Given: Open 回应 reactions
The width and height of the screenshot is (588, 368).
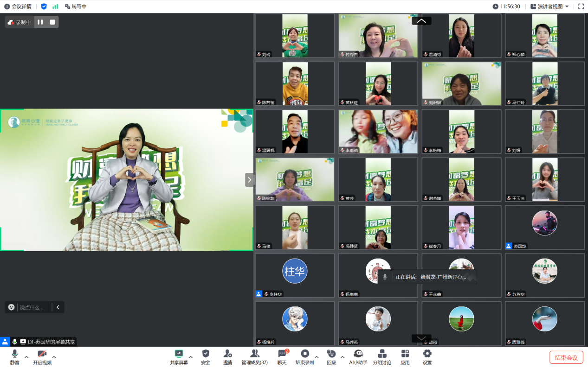Looking at the screenshot, I should coord(331,356).
